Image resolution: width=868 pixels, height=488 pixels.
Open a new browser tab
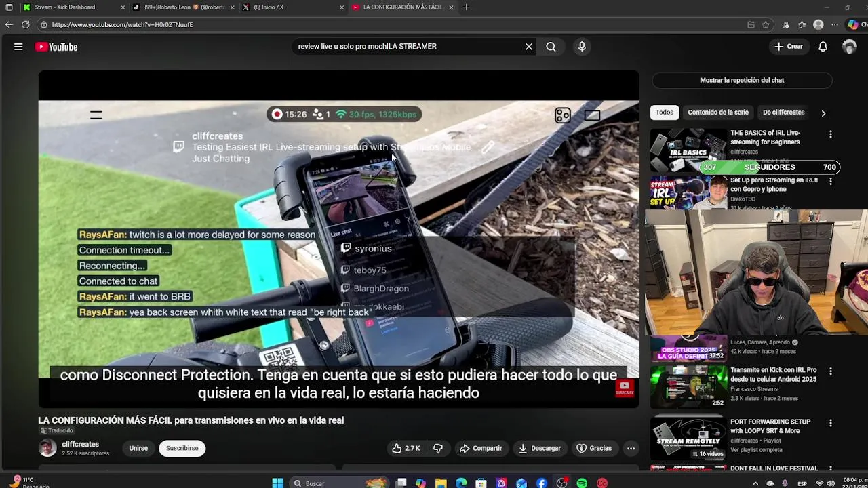pos(466,7)
